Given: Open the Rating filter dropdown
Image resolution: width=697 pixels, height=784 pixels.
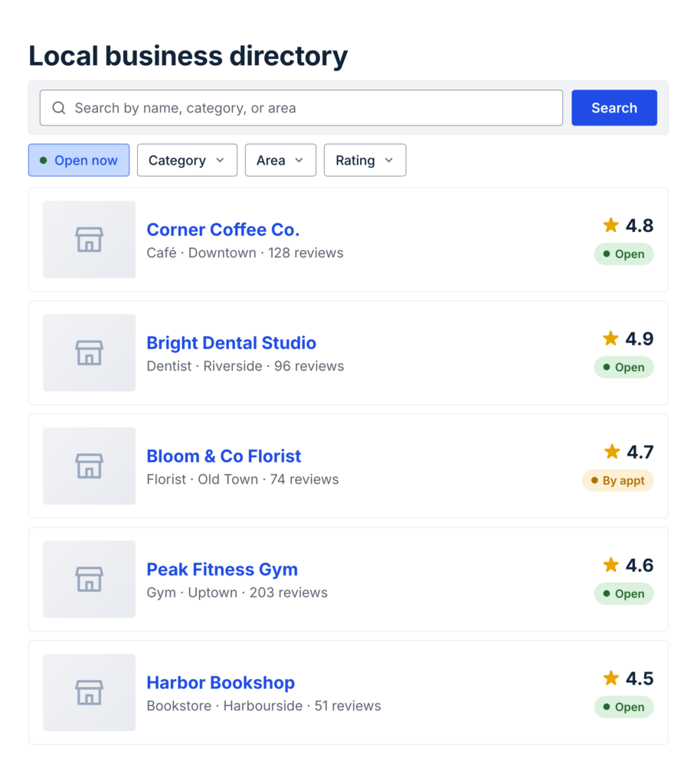Looking at the screenshot, I should [x=365, y=160].
